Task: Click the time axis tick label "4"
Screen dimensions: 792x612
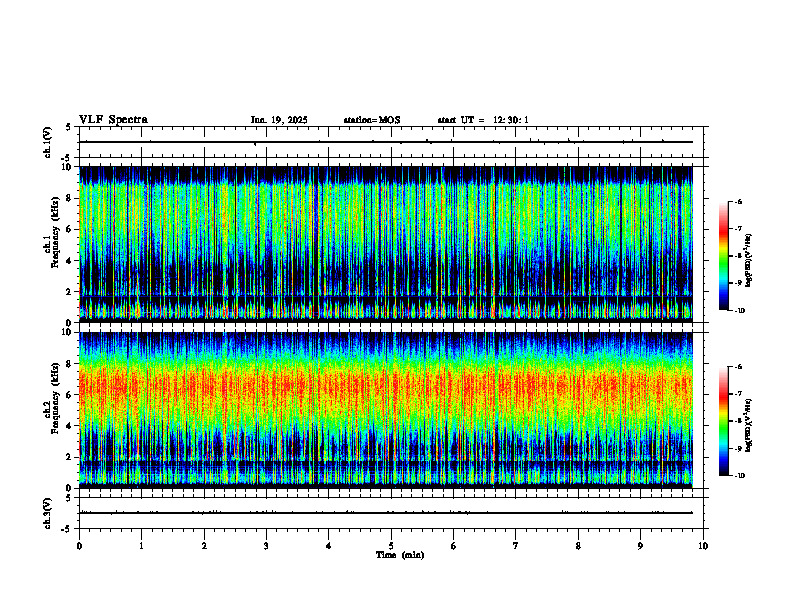Action: coord(329,546)
